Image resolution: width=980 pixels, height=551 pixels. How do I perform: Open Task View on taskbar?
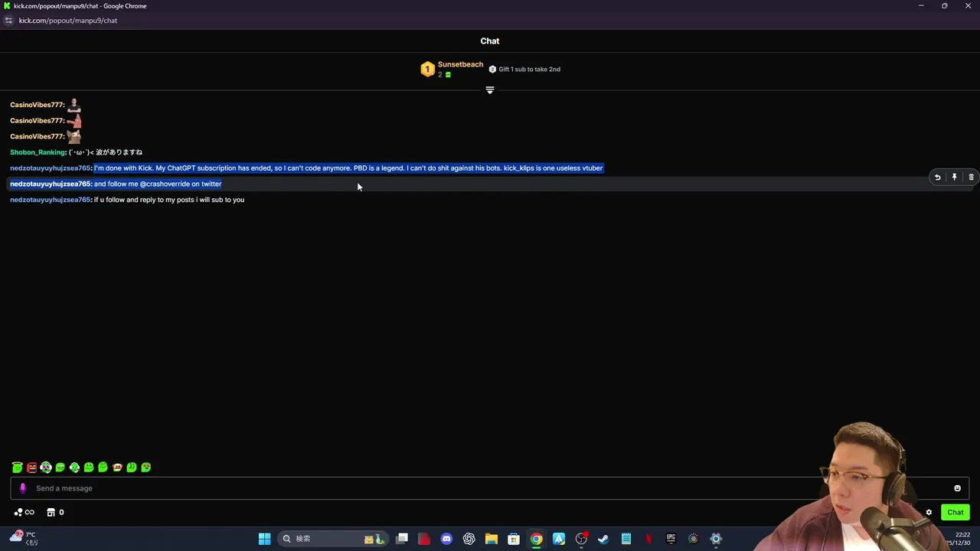(x=402, y=539)
